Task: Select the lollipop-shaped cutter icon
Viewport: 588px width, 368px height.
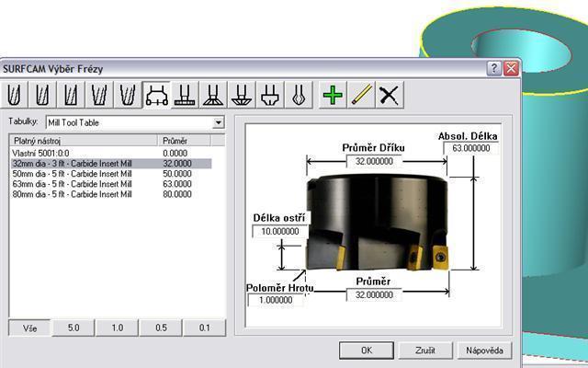Action: click(299, 95)
